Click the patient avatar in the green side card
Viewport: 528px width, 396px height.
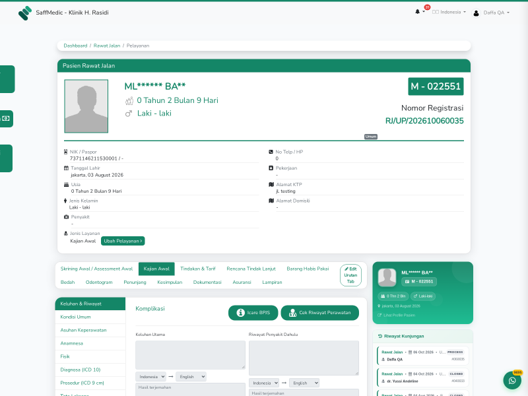(x=387, y=277)
